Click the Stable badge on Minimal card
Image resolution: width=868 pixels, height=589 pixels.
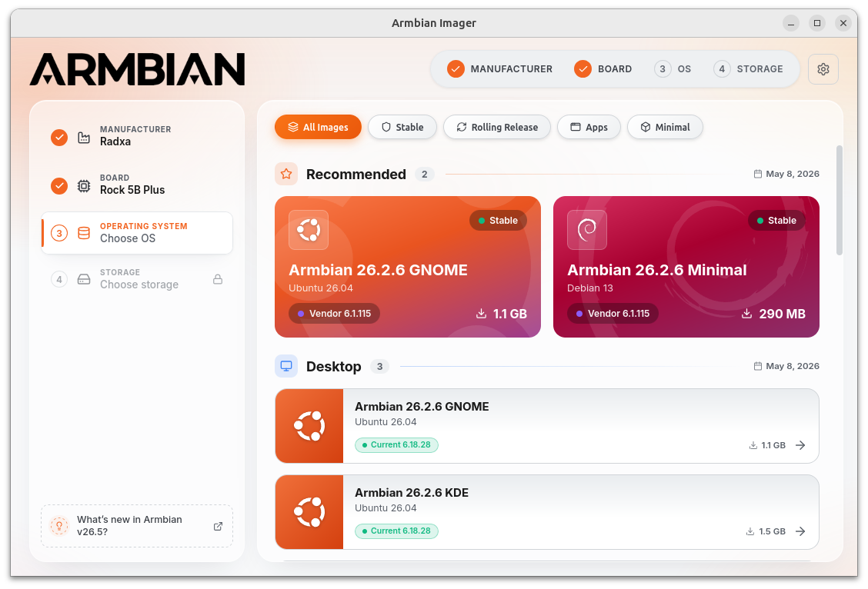click(776, 221)
